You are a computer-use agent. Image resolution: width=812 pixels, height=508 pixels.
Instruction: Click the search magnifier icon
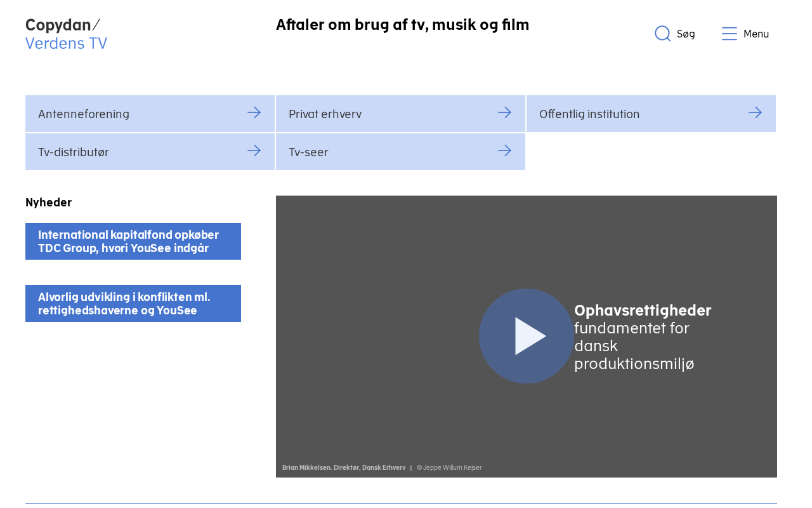[662, 34]
